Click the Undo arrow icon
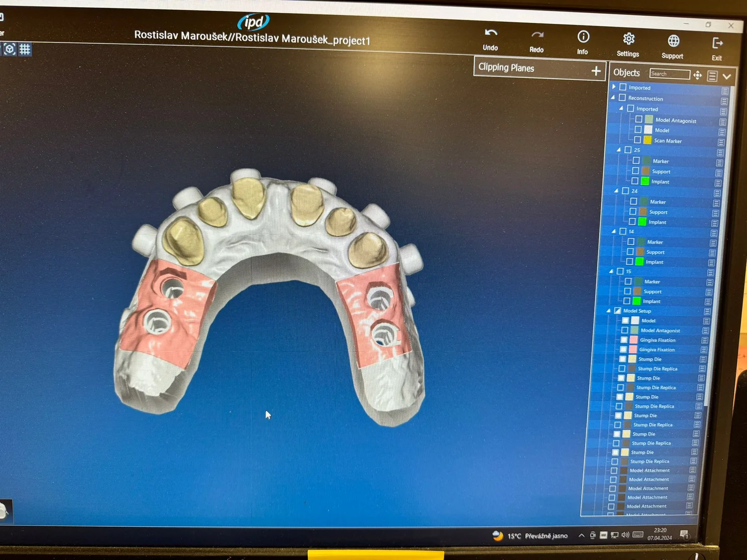The height and width of the screenshot is (560, 747). [491, 33]
